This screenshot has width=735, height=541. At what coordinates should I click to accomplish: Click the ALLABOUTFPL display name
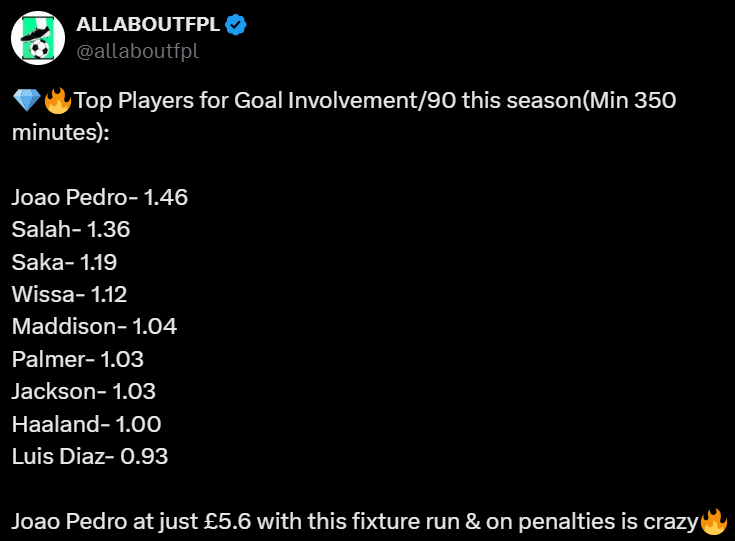pos(148,24)
